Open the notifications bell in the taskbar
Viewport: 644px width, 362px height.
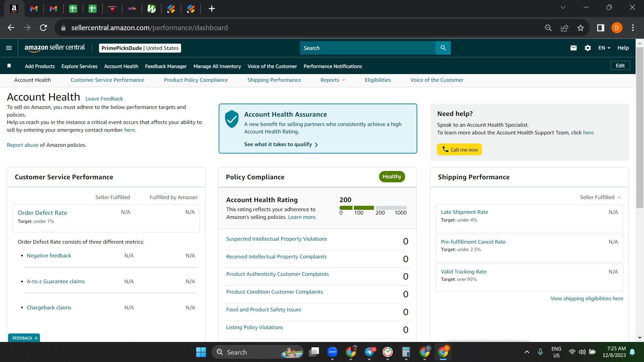point(632,352)
